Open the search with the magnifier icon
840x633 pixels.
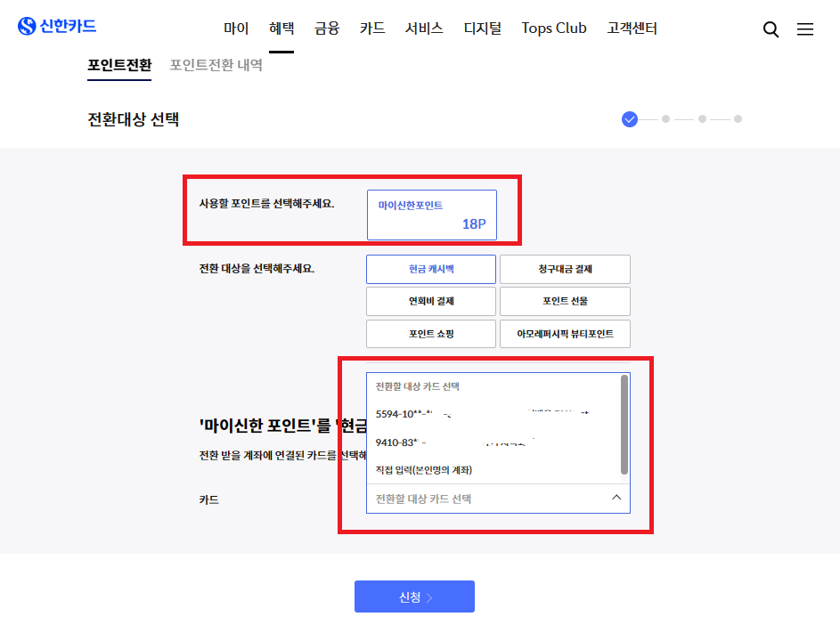[770, 28]
